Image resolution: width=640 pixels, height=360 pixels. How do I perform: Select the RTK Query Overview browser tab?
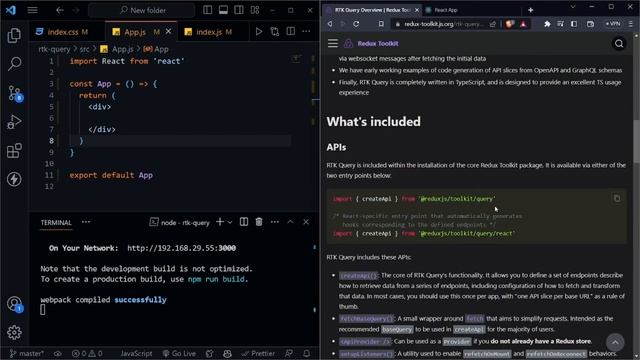coord(372,10)
